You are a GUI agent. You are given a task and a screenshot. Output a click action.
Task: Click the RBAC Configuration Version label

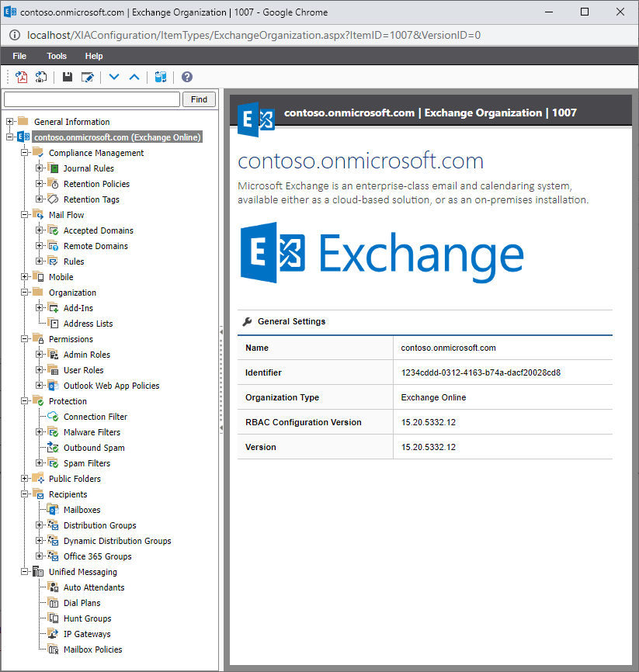coord(304,423)
